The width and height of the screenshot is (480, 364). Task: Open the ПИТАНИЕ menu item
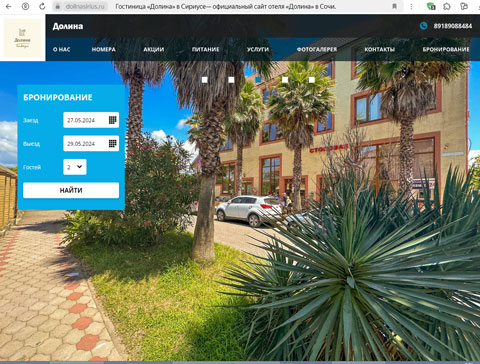(205, 49)
